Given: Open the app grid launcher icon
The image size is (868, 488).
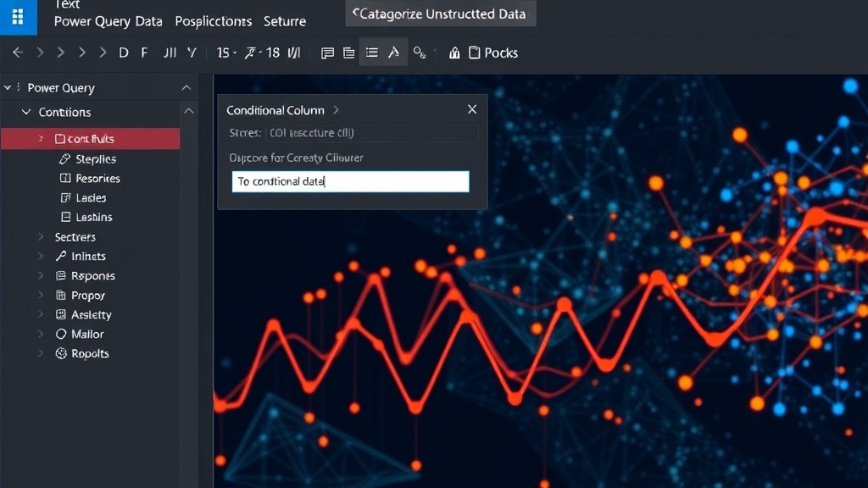Looking at the screenshot, I should tap(18, 17).
